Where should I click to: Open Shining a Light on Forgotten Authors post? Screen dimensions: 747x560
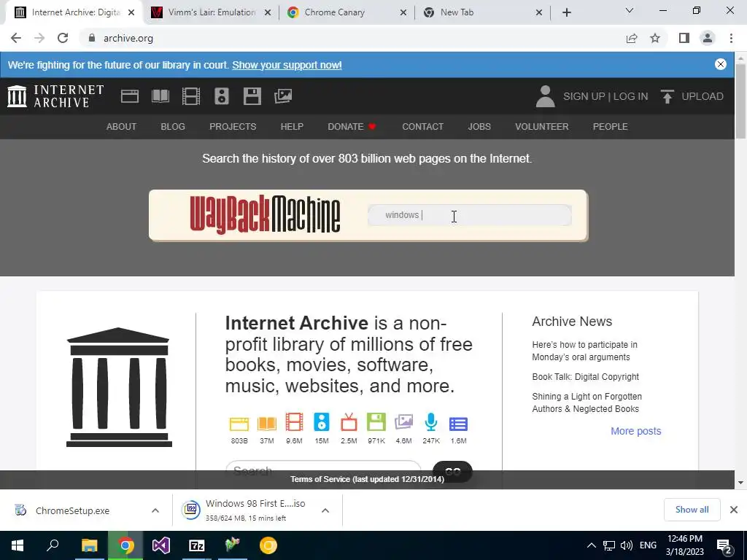587,402
